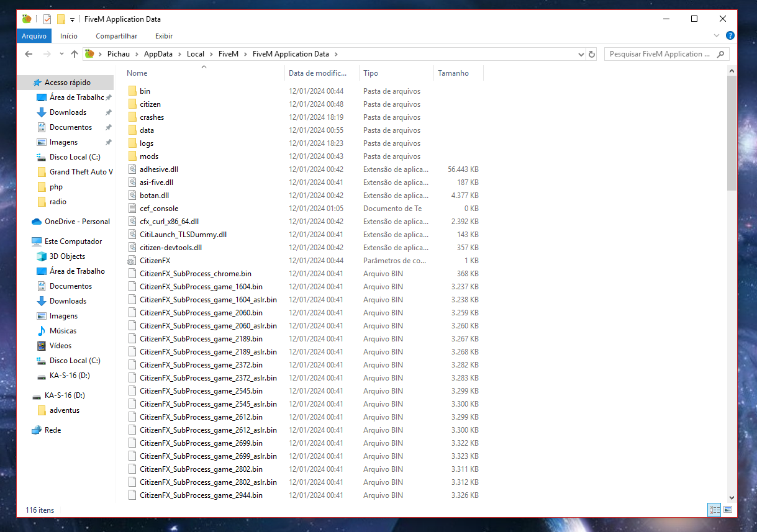Expand the breadcrumb arrow after FiveM Application Data
Viewport: 757px width, 532px height.
tap(336, 54)
